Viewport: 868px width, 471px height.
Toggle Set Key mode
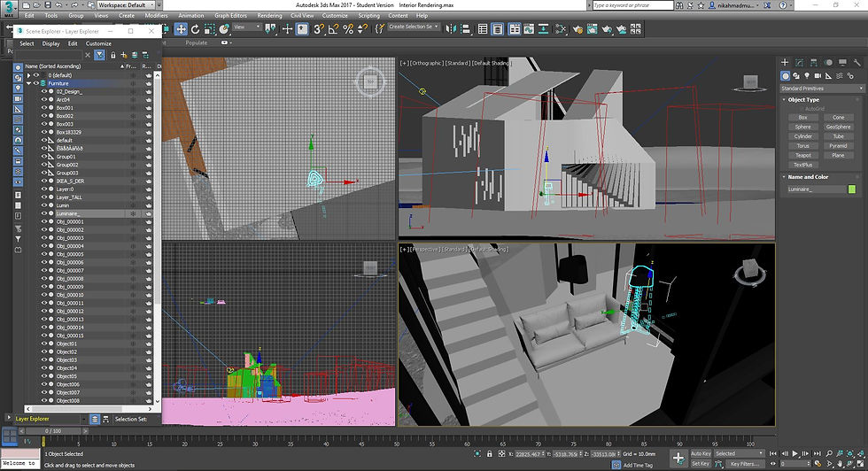(x=701, y=464)
